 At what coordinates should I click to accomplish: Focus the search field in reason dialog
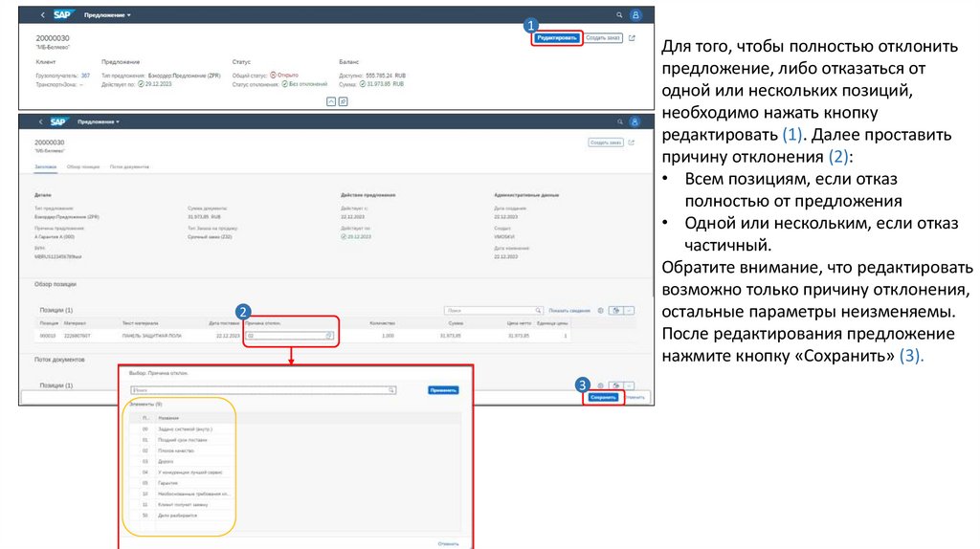(262, 390)
